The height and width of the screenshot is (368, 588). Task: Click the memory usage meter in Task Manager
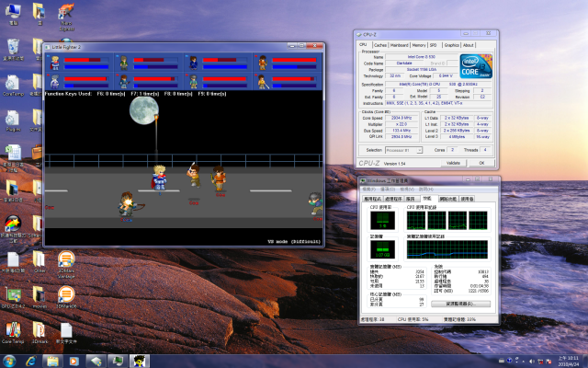pyautogui.click(x=382, y=249)
